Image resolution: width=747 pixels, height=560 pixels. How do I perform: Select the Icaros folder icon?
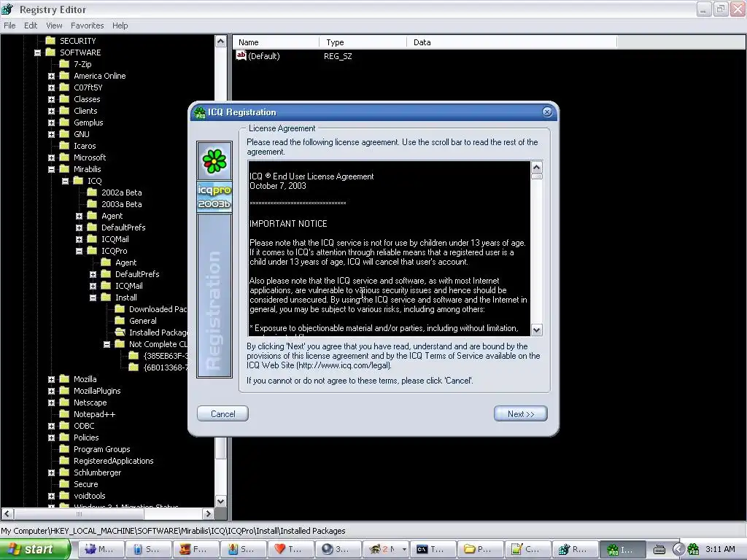tap(64, 146)
